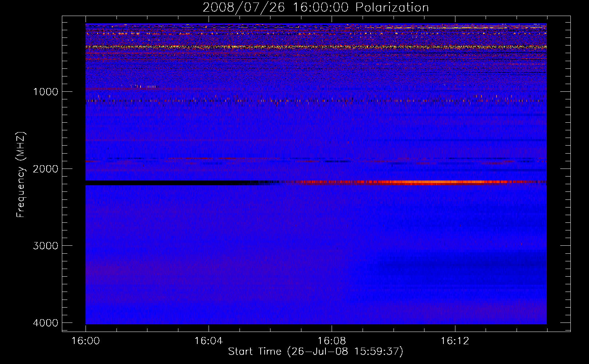Click the "3000" frequency tick label
This screenshot has width=589, height=364.
coord(46,246)
